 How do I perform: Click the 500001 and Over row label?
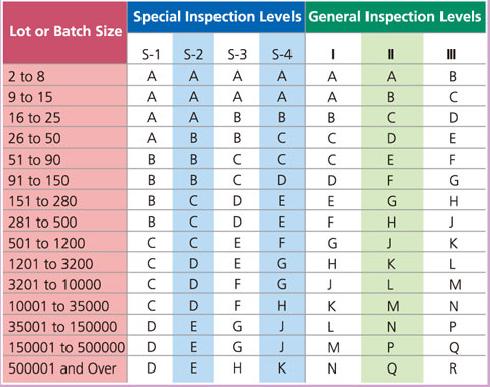pyautogui.click(x=62, y=369)
